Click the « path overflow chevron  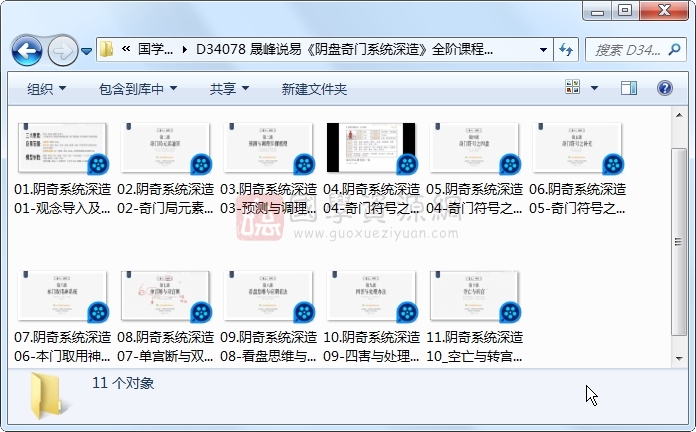[126, 49]
